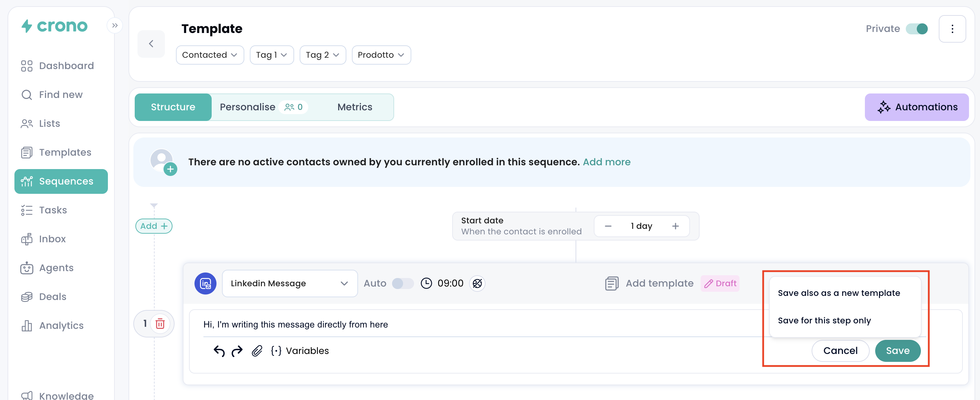Image resolution: width=980 pixels, height=400 pixels.
Task: Open the Automations panel
Action: point(916,107)
